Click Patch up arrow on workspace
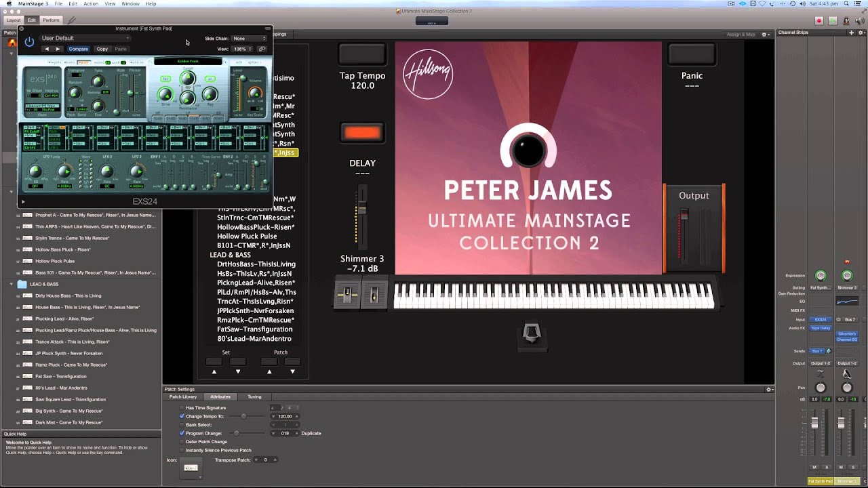The image size is (868, 488). (269, 371)
